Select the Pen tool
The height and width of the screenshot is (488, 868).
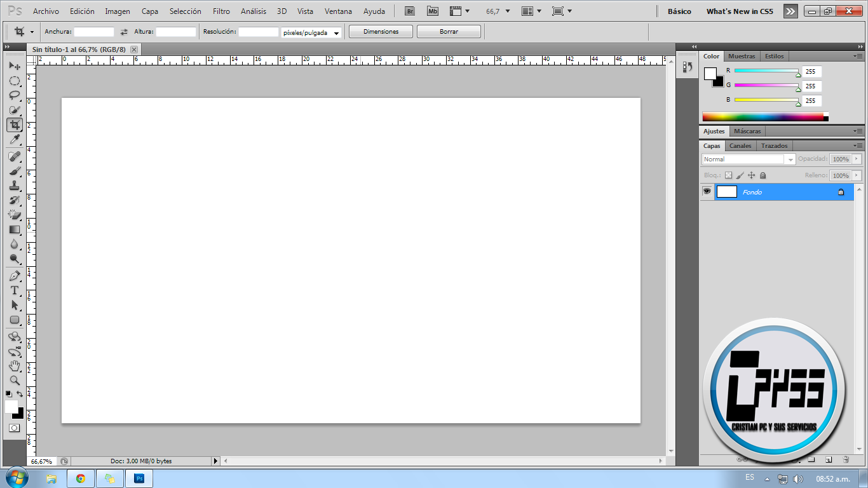click(x=14, y=276)
